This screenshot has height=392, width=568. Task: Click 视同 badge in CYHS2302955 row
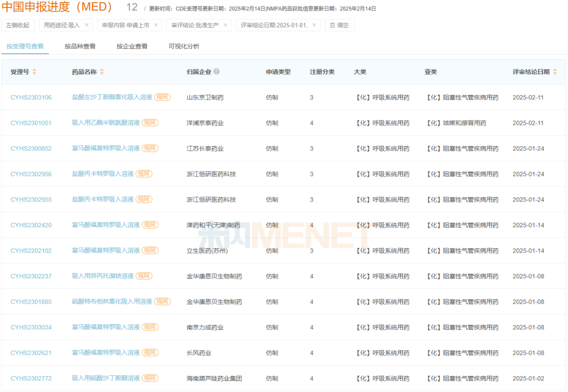click(x=144, y=199)
